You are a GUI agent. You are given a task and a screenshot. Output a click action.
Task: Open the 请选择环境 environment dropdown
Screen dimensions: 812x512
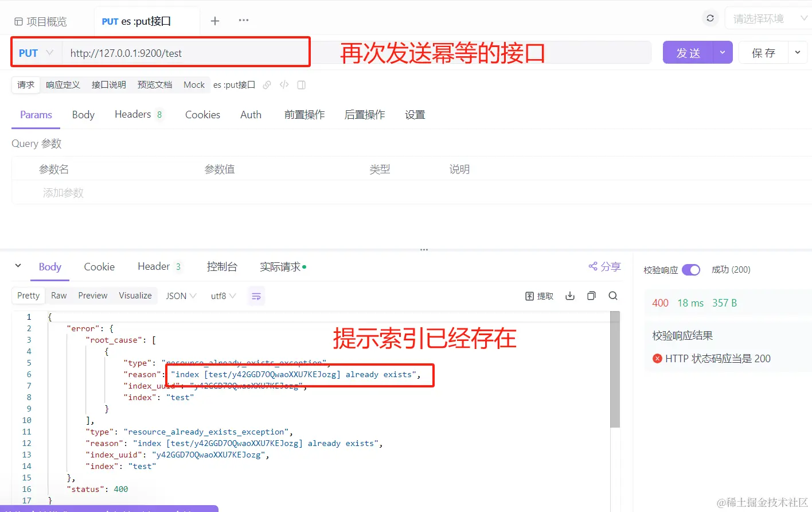click(768, 19)
